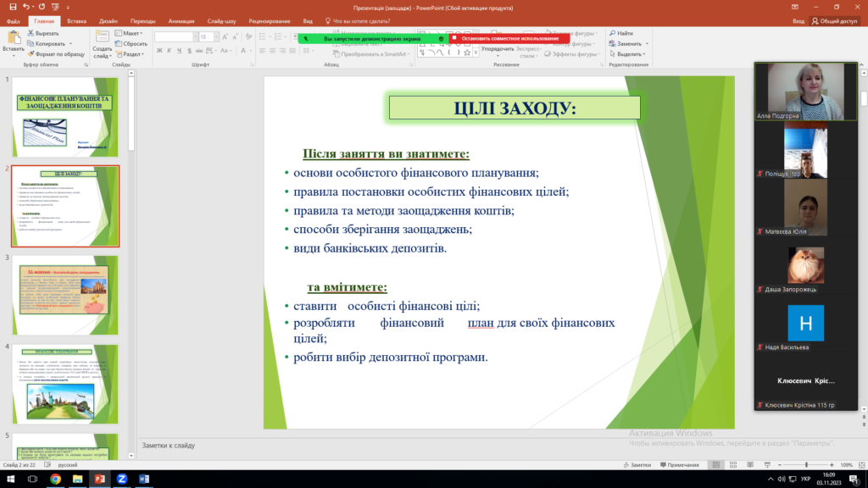
Task: Decrease font size with the smaller A icon
Action: pos(236,36)
